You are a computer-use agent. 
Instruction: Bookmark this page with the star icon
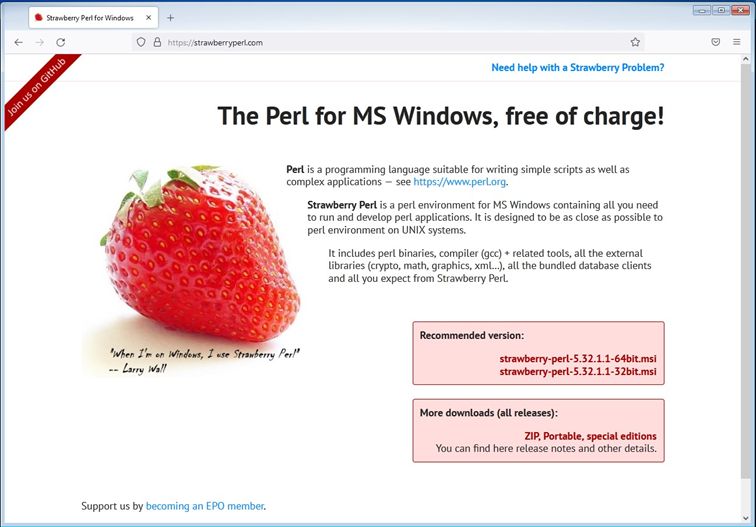(635, 42)
